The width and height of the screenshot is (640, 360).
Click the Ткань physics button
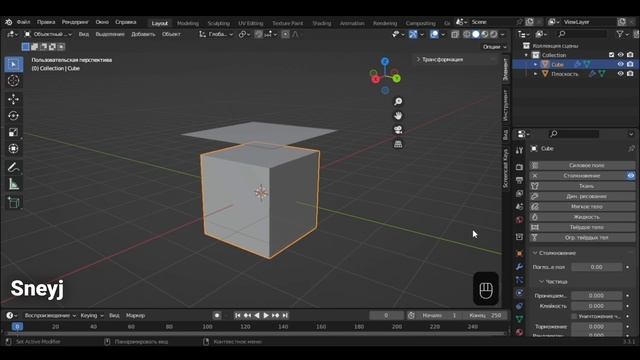pyautogui.click(x=582, y=186)
